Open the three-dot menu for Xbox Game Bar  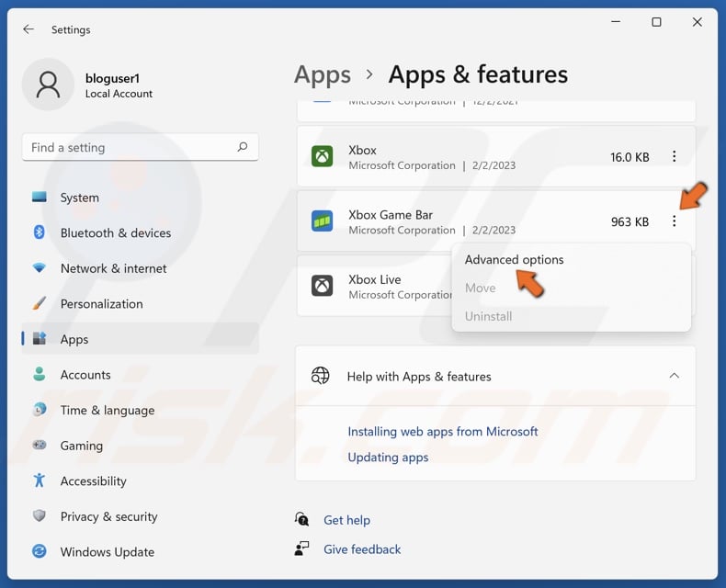tap(674, 221)
